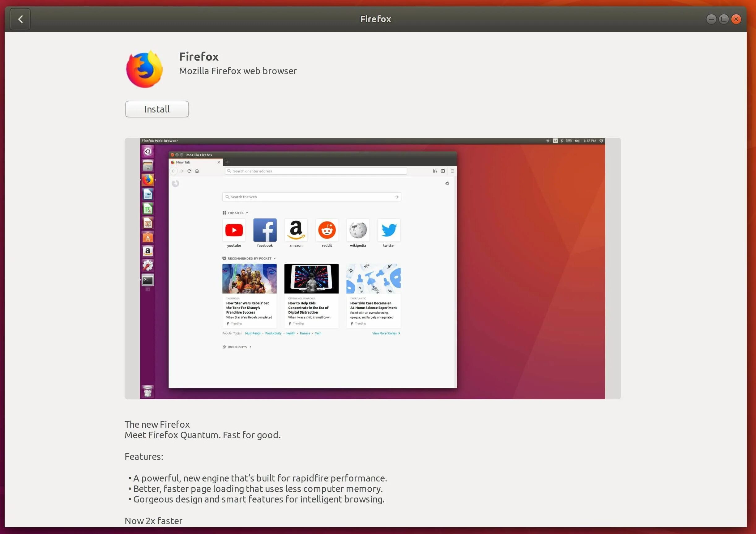This screenshot has height=534, width=756.
Task: Select the Star Wars Rebels article thumbnail
Action: 250,278
